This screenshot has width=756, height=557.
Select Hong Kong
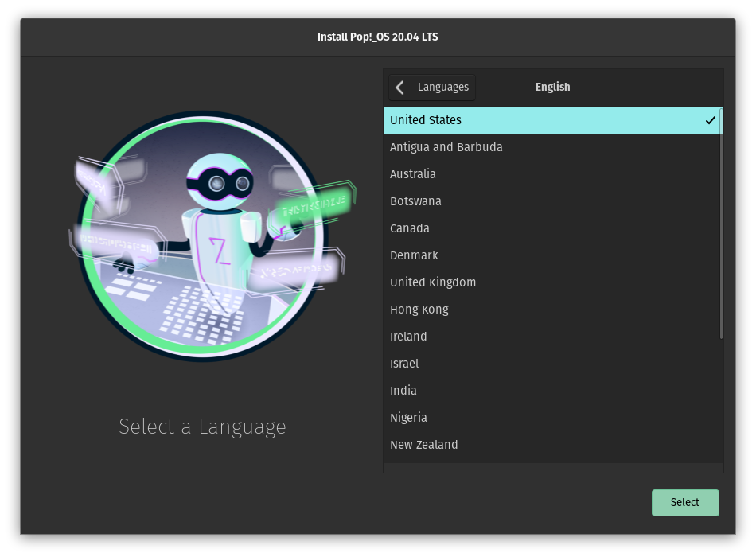[552, 309]
